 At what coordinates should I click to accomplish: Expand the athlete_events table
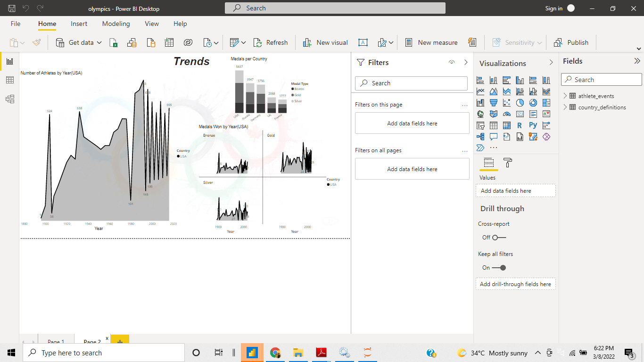566,96
